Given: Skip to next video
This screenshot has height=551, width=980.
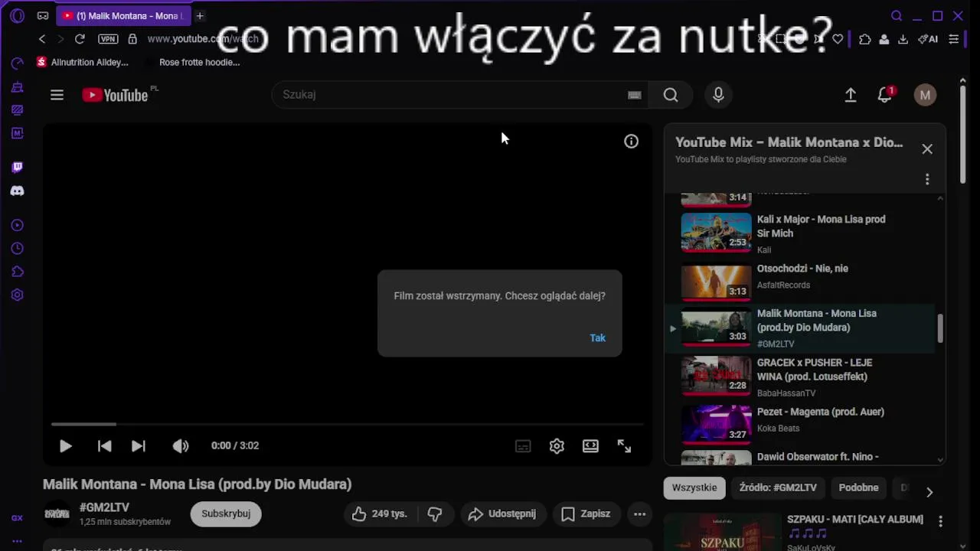Looking at the screenshot, I should coord(139,446).
